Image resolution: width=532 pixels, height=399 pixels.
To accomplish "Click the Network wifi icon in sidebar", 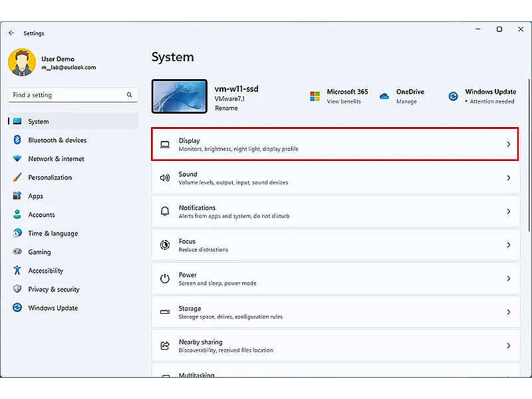I will [17, 158].
